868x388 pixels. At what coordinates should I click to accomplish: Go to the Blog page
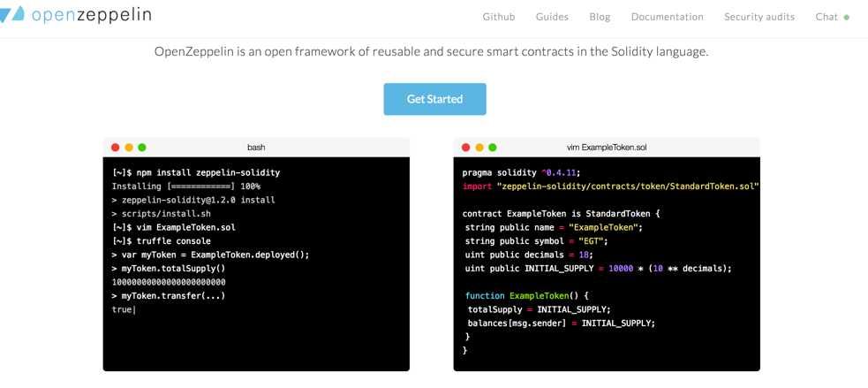[600, 17]
